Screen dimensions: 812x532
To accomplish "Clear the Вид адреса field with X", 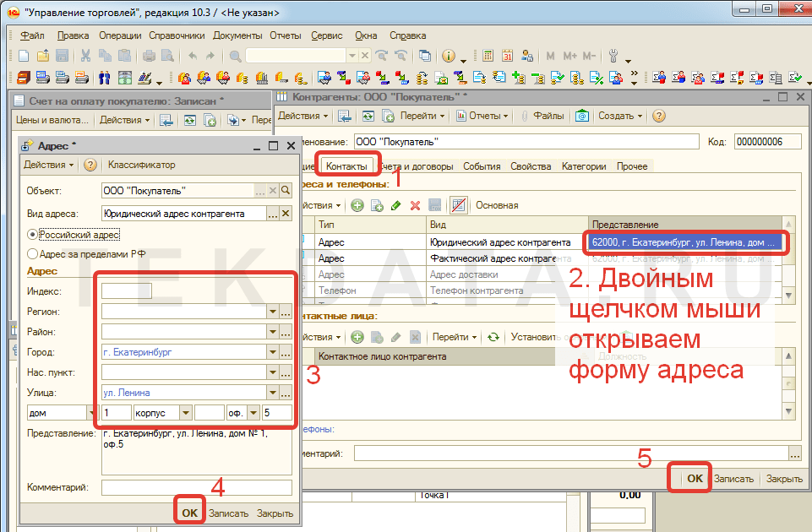I will tap(286, 213).
